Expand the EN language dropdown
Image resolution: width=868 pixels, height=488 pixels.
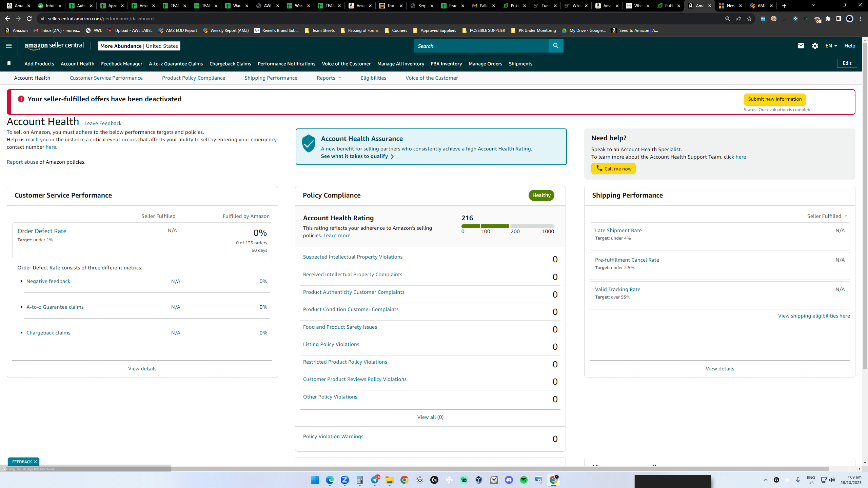pos(831,46)
